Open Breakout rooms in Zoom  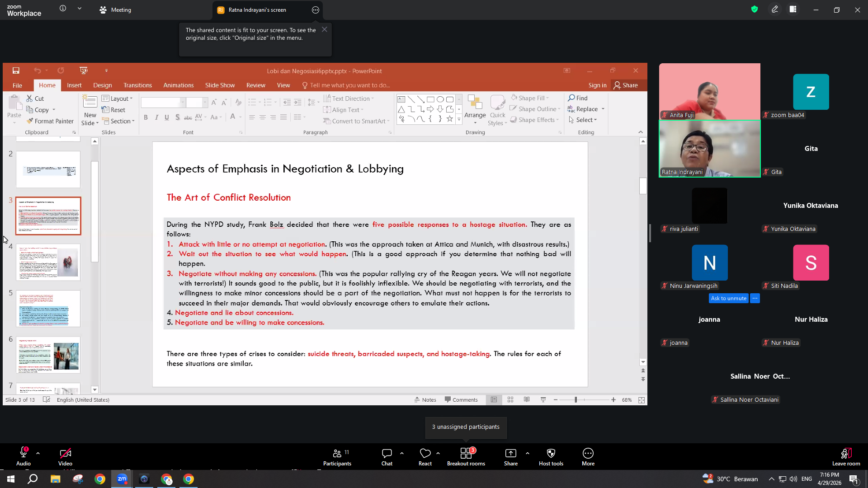coord(466,456)
